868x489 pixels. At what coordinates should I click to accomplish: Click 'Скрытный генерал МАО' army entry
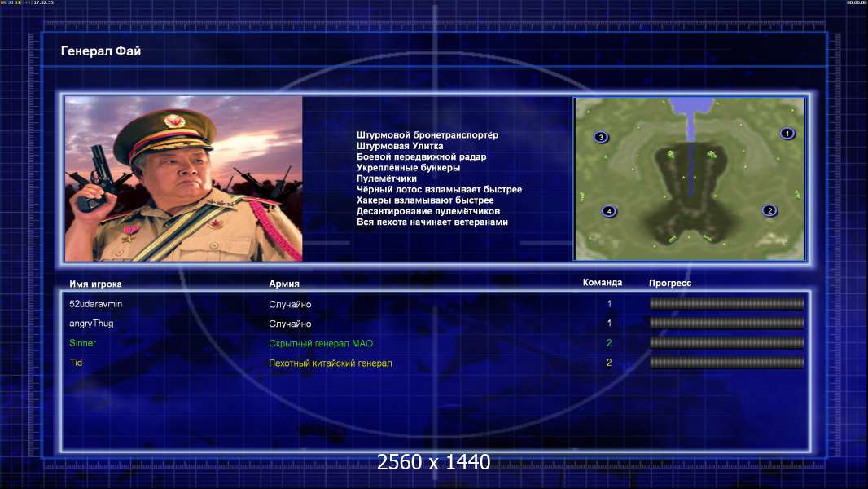click(x=321, y=343)
